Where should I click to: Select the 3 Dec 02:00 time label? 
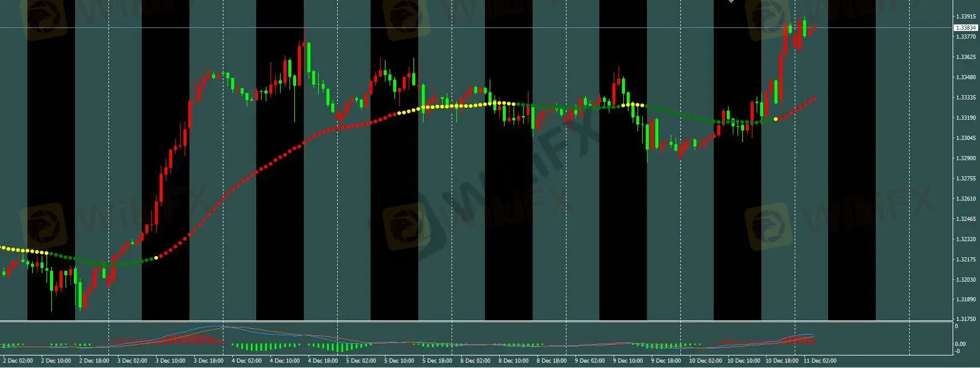click(132, 361)
